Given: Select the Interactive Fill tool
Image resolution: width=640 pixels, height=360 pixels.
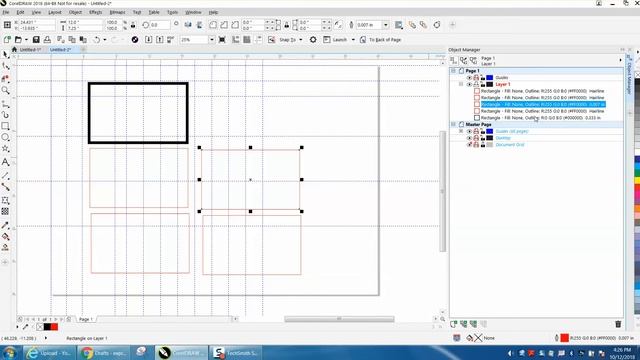Looking at the screenshot, I should tap(5, 237).
